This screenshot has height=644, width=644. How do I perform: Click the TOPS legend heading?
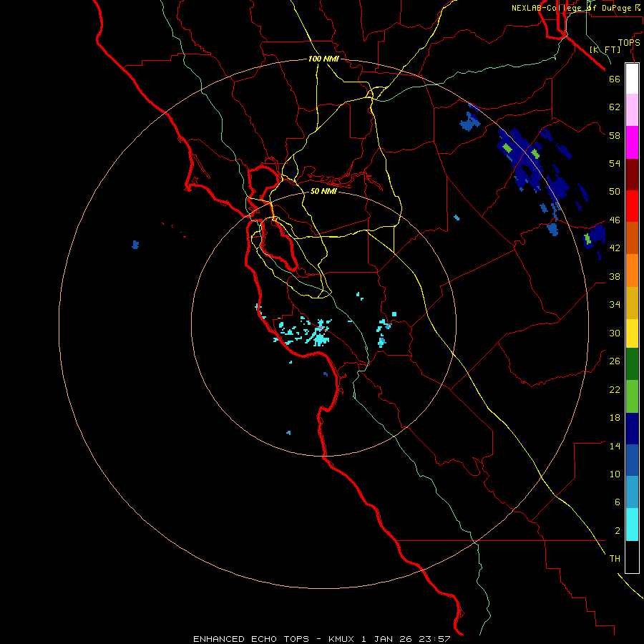[x=629, y=43]
